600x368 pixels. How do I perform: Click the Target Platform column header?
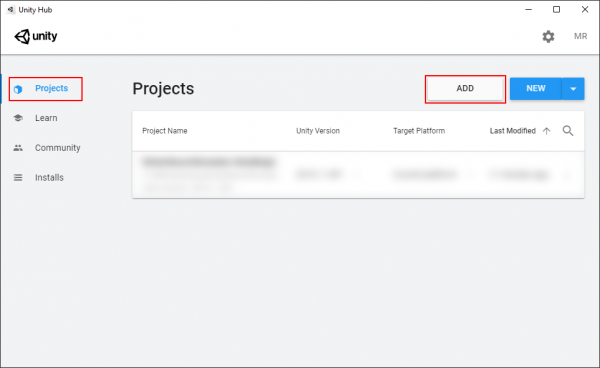tap(419, 131)
